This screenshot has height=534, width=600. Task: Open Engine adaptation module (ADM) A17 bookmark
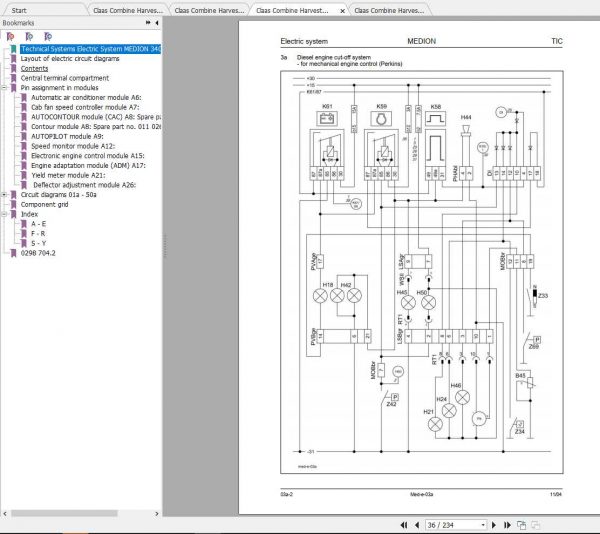click(x=88, y=165)
